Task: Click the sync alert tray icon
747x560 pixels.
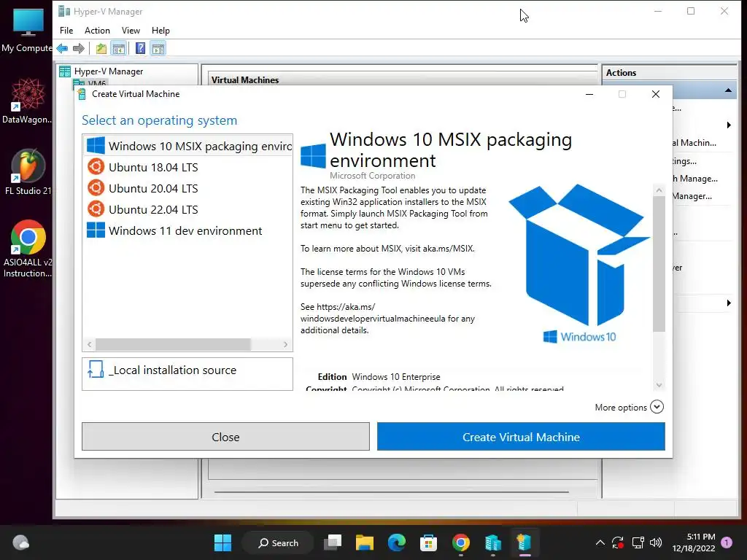Action: (618, 542)
